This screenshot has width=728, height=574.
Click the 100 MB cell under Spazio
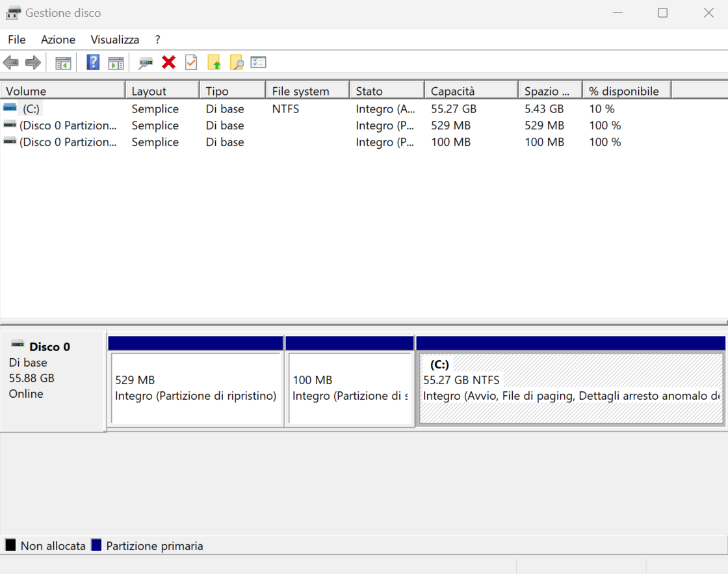[544, 142]
